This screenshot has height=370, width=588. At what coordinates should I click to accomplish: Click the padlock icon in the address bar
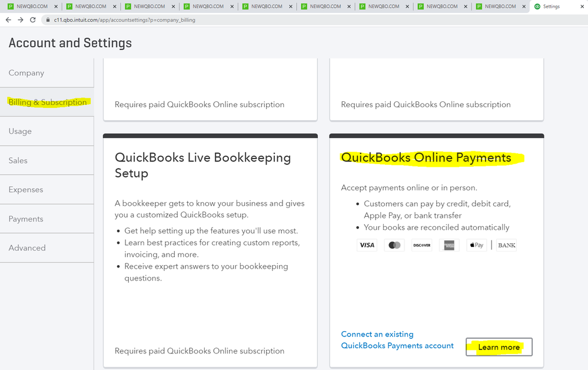coord(48,20)
